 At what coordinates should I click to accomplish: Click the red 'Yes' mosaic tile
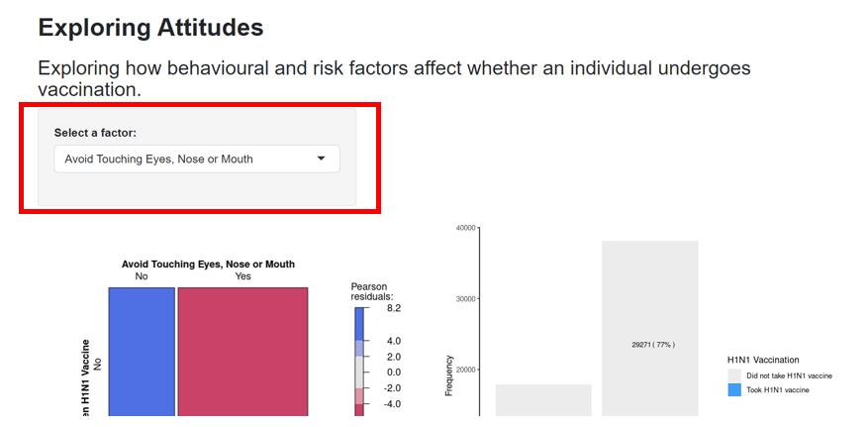(x=242, y=352)
